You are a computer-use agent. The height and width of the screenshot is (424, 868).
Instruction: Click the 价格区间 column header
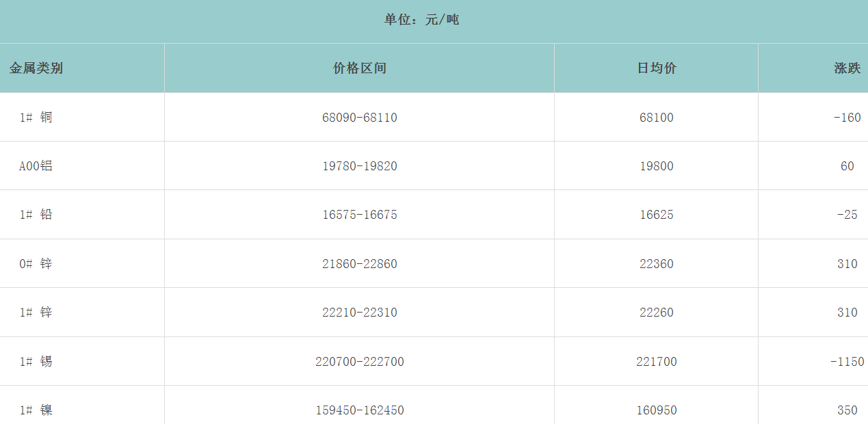(x=360, y=68)
